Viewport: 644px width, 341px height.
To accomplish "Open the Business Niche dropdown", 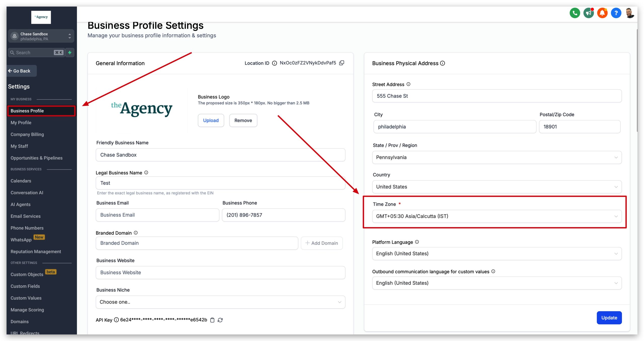I will 220,302.
